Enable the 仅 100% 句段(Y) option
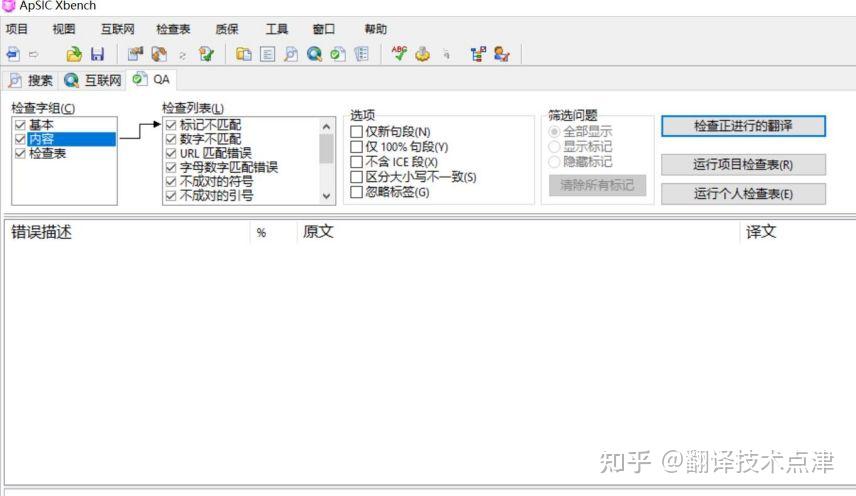Image resolution: width=856 pixels, height=496 pixels. [x=356, y=147]
